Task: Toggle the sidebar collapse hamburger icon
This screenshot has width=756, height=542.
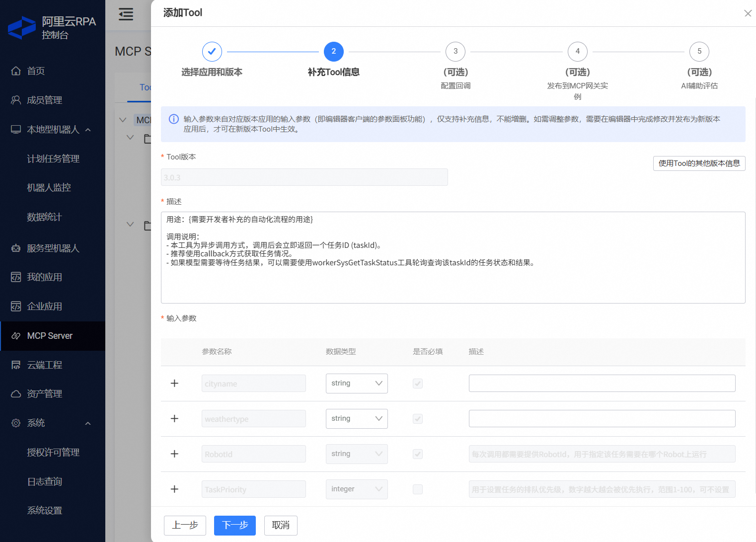Action: (126, 14)
